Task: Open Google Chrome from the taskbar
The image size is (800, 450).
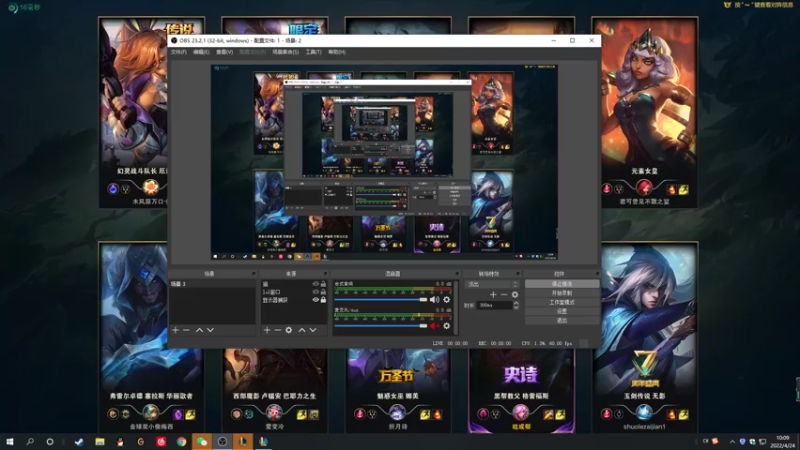Action: coord(182,442)
